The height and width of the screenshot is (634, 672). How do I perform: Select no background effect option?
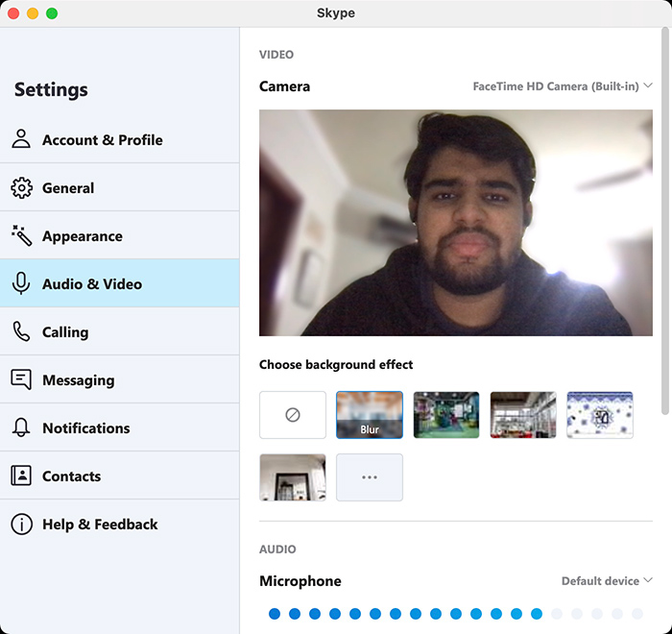point(293,415)
